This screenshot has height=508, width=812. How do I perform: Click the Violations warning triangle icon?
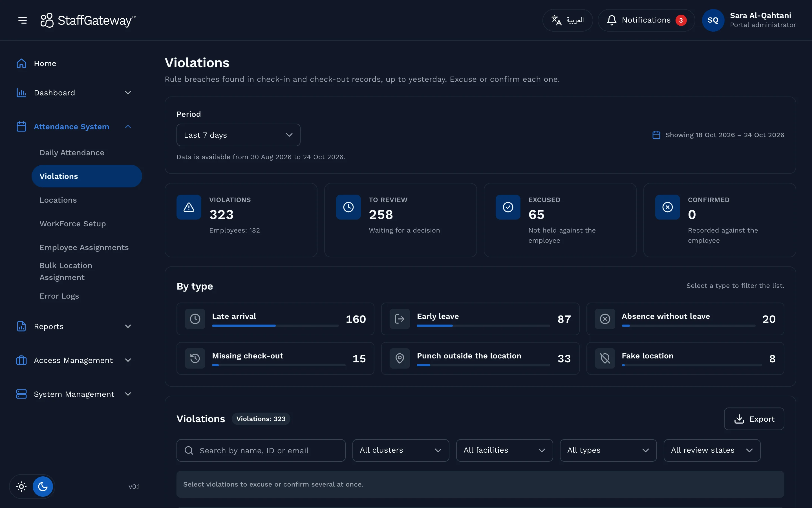189,207
